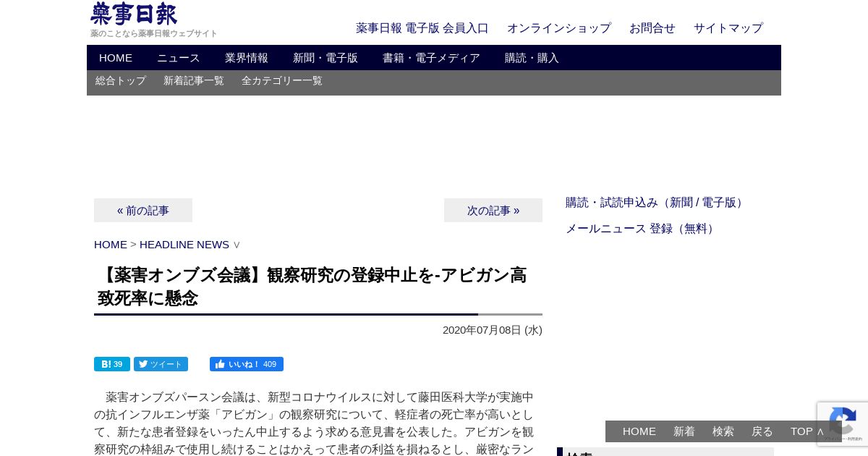
Task: Click the Hatena bookmark B! 39 button
Action: 112,364
